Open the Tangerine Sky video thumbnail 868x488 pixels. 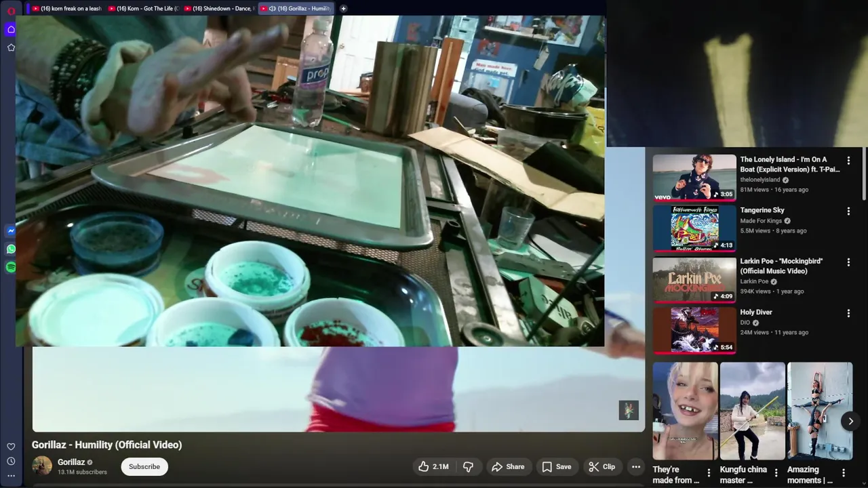pyautogui.click(x=694, y=228)
